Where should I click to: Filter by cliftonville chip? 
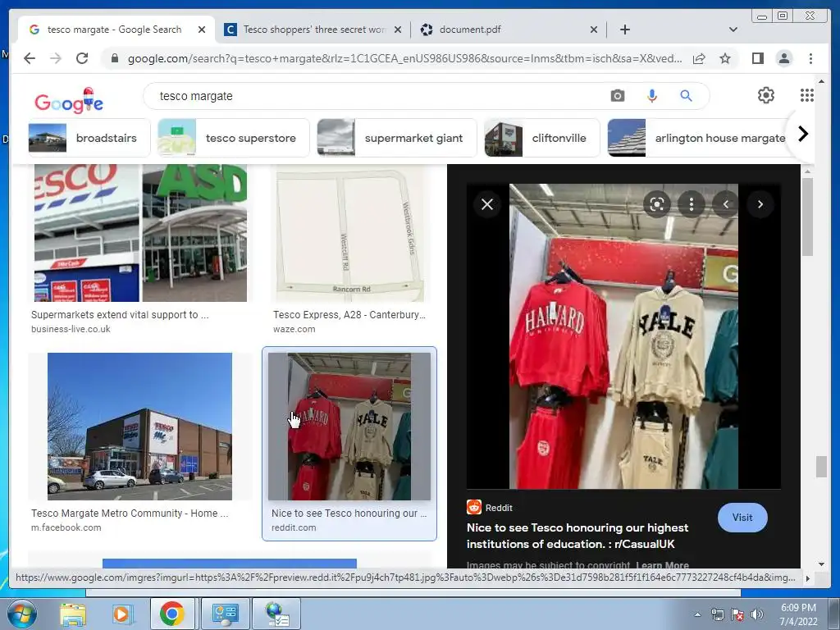click(x=541, y=138)
